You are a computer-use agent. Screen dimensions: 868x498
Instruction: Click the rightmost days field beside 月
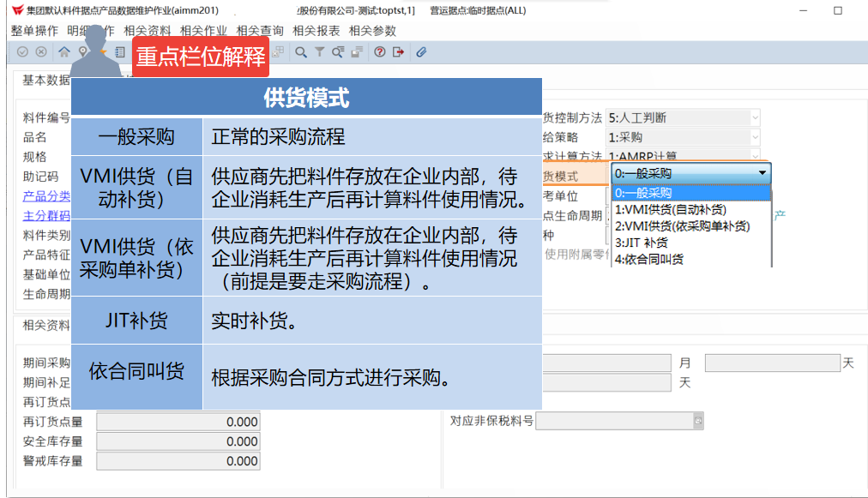pyautogui.click(x=772, y=363)
